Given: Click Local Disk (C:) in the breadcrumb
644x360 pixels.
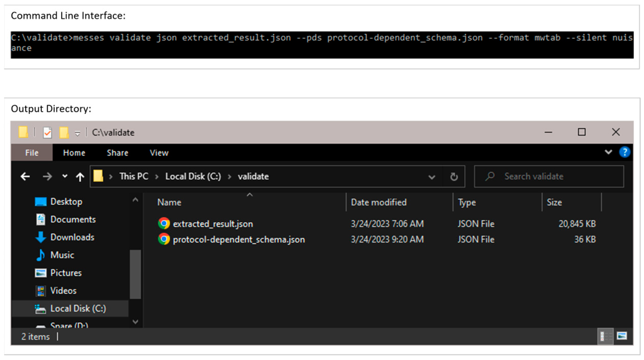Looking at the screenshot, I should [x=193, y=177].
